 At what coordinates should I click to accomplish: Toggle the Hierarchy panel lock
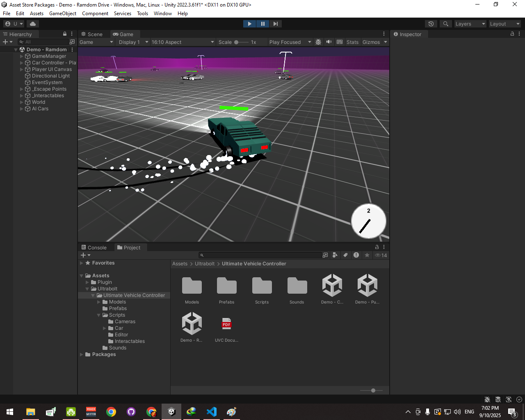coord(65,34)
